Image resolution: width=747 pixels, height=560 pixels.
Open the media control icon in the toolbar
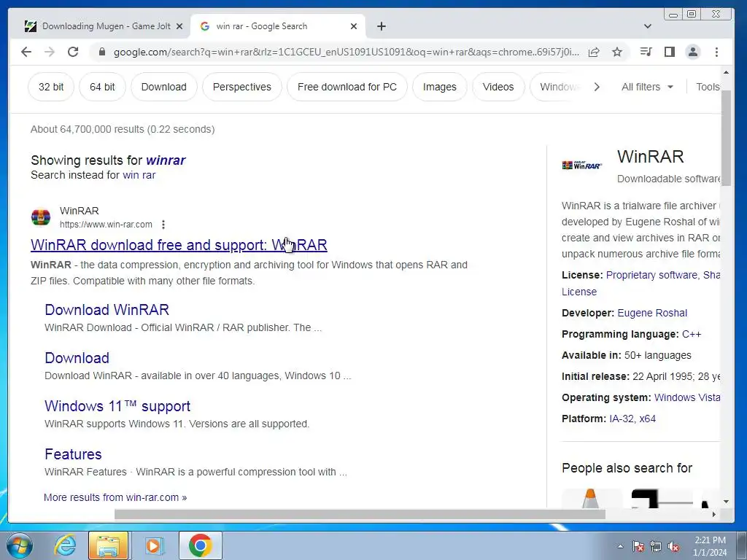646,52
